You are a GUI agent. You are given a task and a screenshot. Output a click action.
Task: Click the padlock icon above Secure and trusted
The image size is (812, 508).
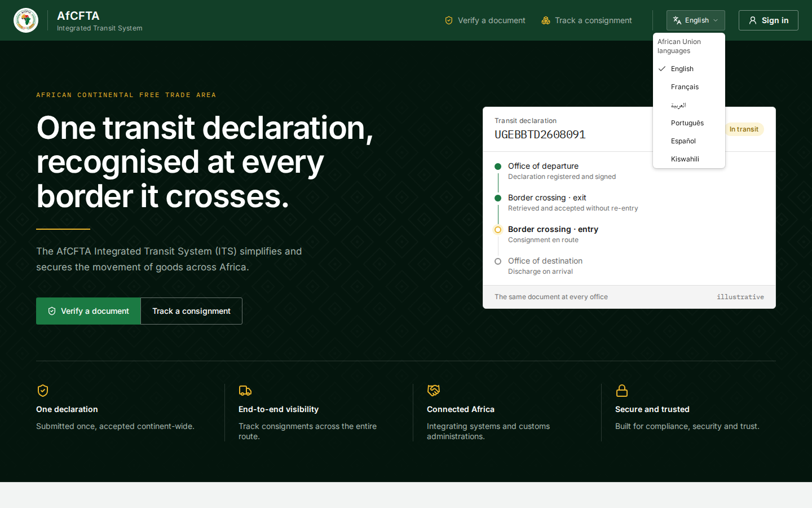pos(622,391)
